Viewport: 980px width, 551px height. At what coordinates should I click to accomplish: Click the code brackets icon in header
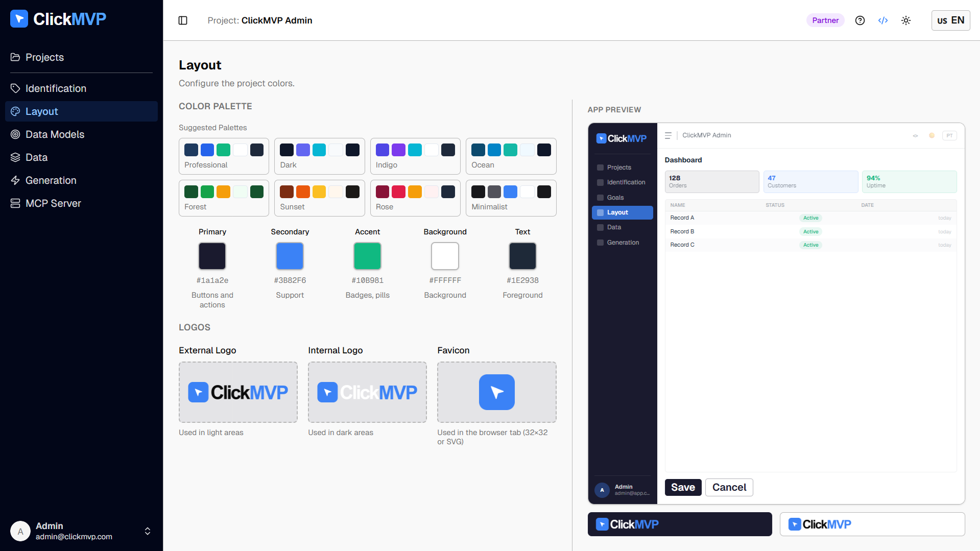point(883,20)
